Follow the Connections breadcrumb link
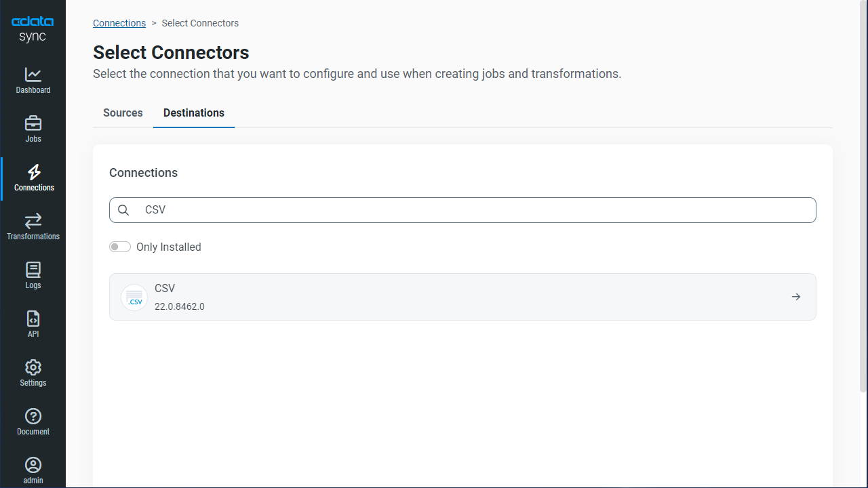 (119, 23)
